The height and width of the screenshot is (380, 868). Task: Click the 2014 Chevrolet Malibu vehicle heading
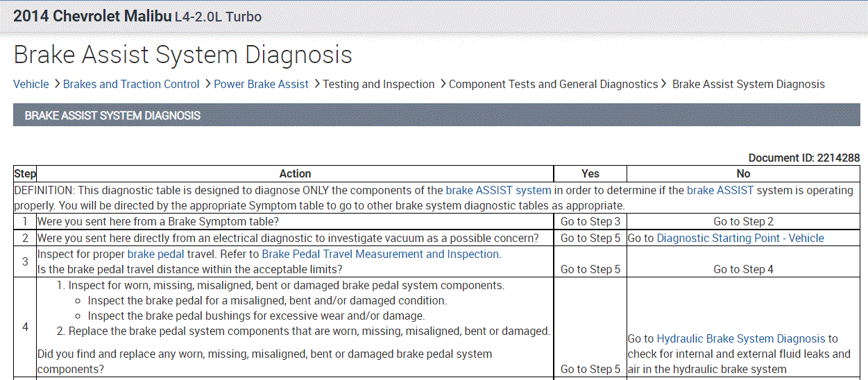(92, 16)
